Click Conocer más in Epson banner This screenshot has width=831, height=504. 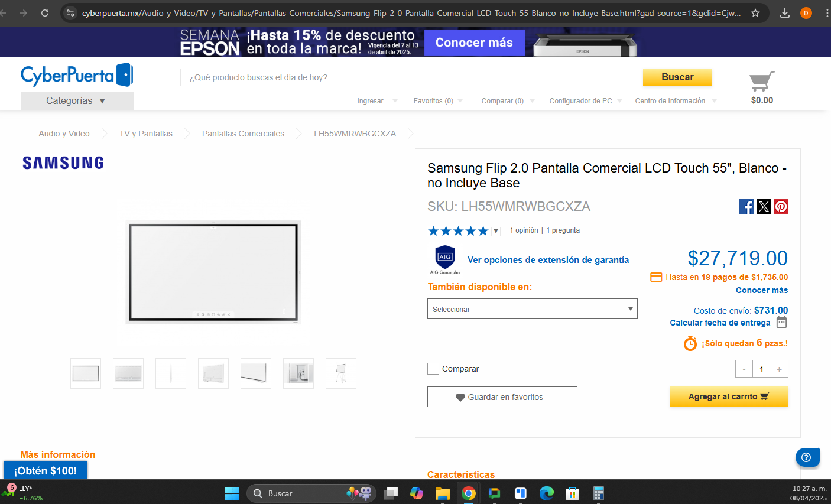[475, 43]
